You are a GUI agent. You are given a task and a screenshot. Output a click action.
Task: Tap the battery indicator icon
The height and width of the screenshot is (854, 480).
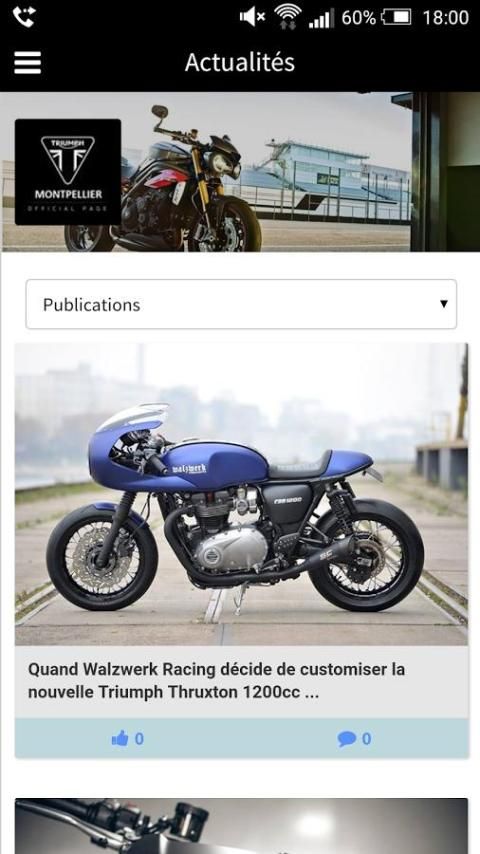click(x=396, y=17)
